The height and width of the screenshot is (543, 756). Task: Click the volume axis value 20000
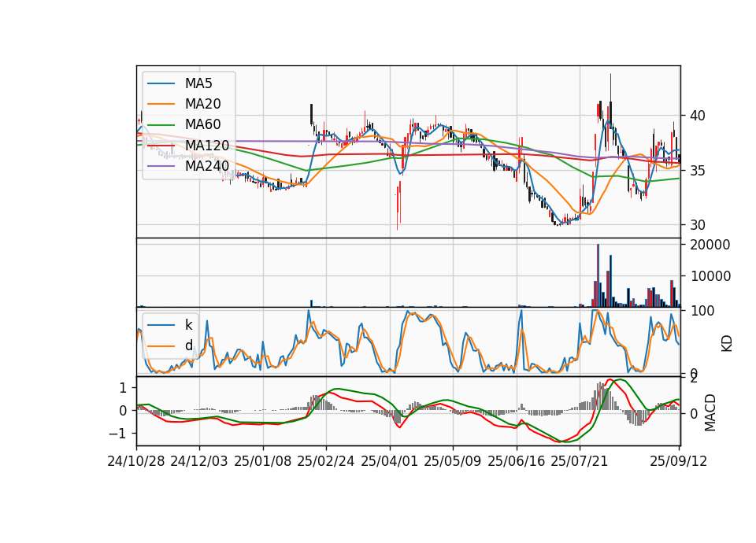tap(710, 245)
